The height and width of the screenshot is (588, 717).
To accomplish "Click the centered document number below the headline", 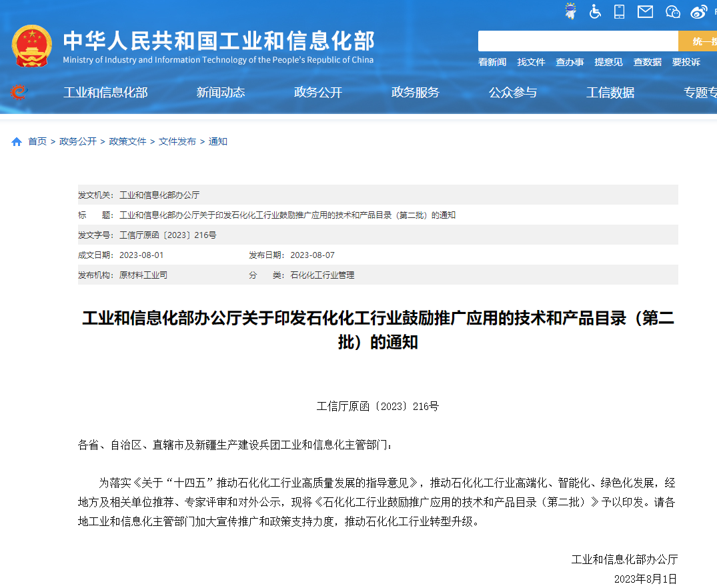I will (x=378, y=407).
